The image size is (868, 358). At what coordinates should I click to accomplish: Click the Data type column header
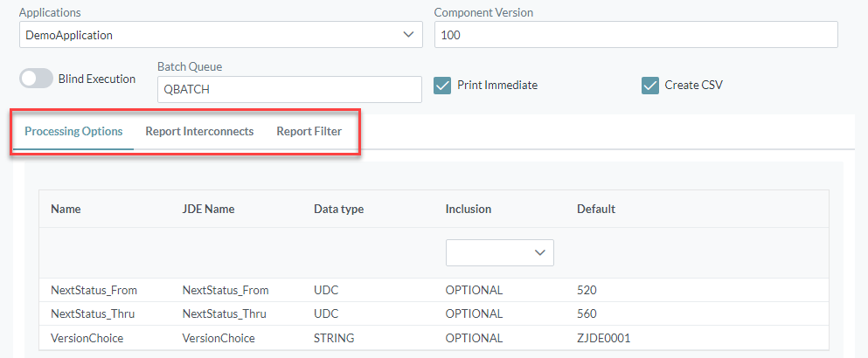click(338, 210)
